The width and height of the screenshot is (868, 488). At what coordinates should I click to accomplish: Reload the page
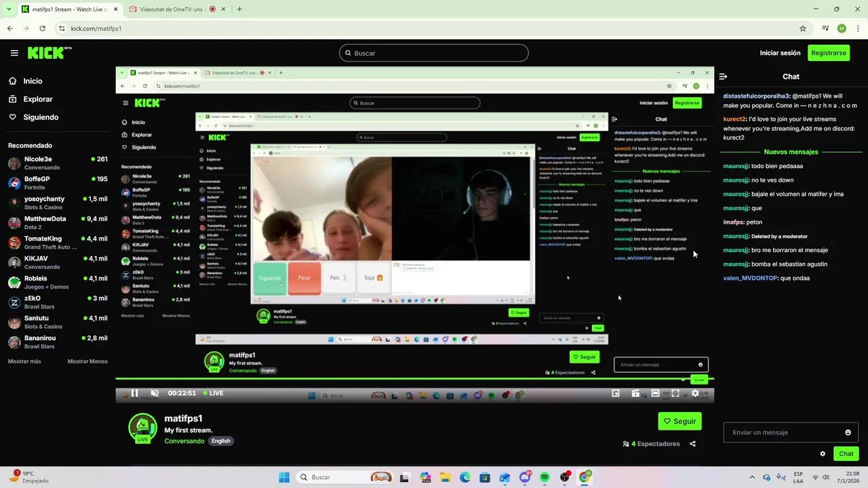[x=42, y=28]
